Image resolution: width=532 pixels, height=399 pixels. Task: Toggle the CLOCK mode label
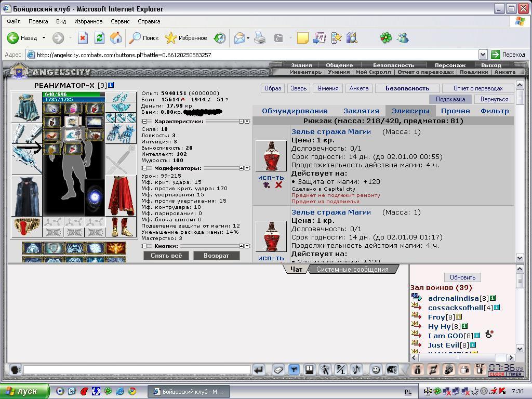tap(497, 374)
